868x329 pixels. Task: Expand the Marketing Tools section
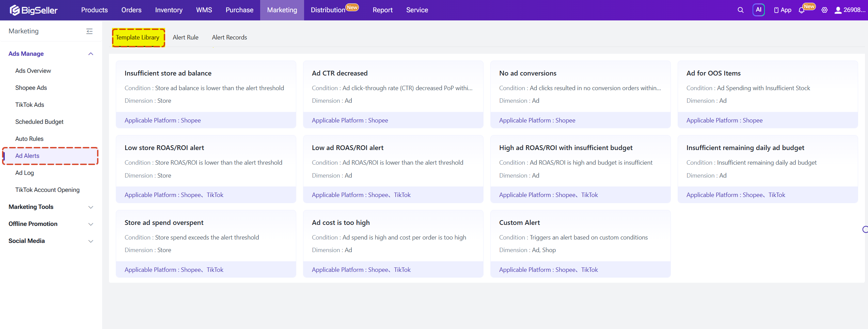[x=91, y=207]
